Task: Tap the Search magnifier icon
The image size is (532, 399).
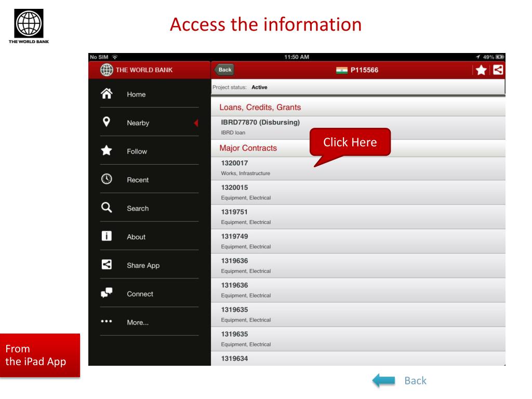Action: (x=107, y=207)
